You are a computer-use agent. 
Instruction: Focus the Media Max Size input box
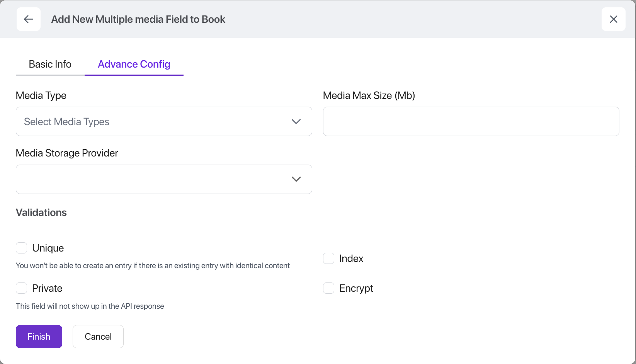click(x=471, y=121)
